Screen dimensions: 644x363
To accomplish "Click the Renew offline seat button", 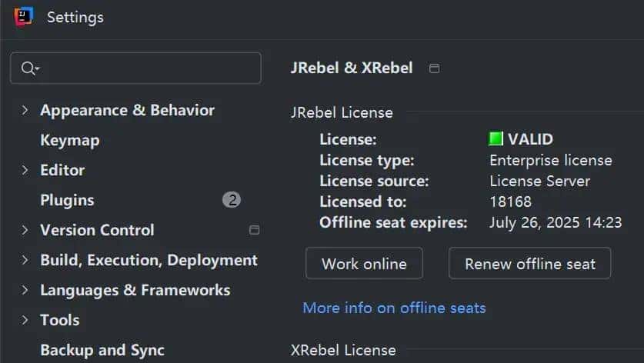I will click(530, 263).
